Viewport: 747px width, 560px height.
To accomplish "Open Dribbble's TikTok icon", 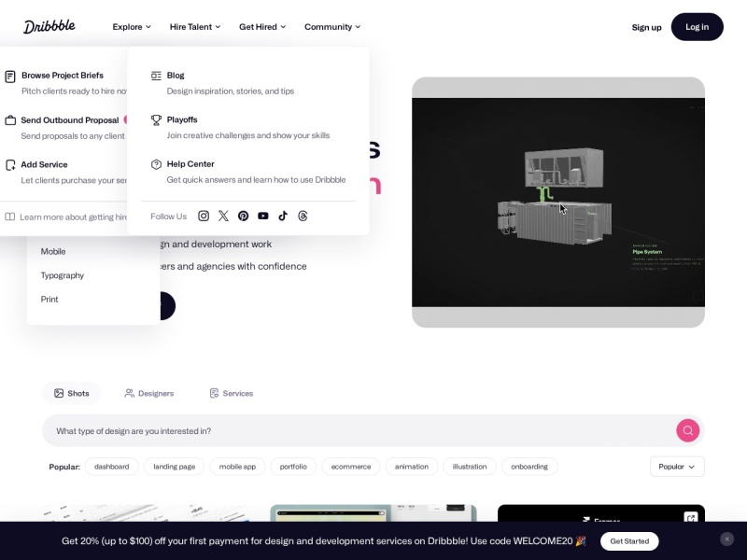I will (x=283, y=217).
